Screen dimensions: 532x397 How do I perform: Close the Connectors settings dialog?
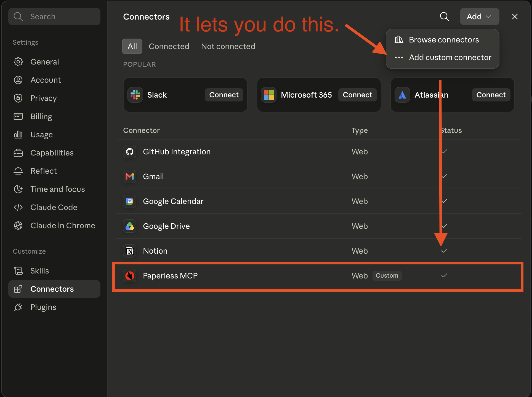click(x=515, y=17)
